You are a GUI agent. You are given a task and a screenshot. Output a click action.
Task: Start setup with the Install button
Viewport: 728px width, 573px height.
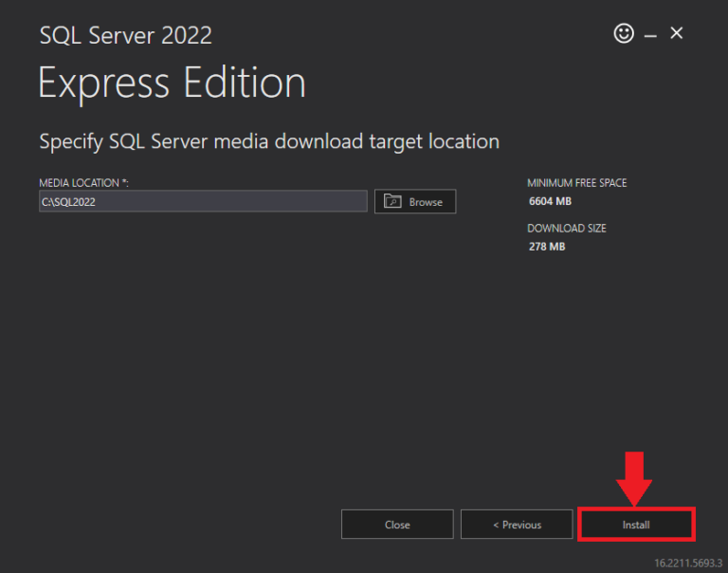[x=636, y=525]
